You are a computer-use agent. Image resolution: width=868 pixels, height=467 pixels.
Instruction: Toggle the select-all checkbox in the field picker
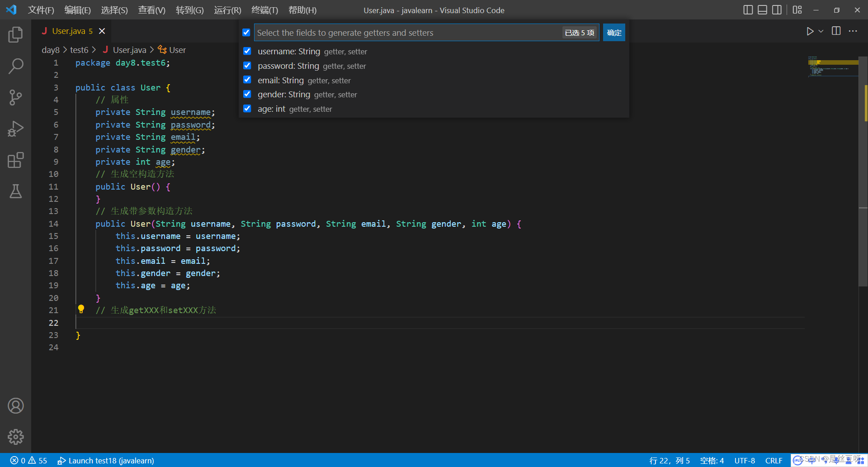tap(246, 32)
